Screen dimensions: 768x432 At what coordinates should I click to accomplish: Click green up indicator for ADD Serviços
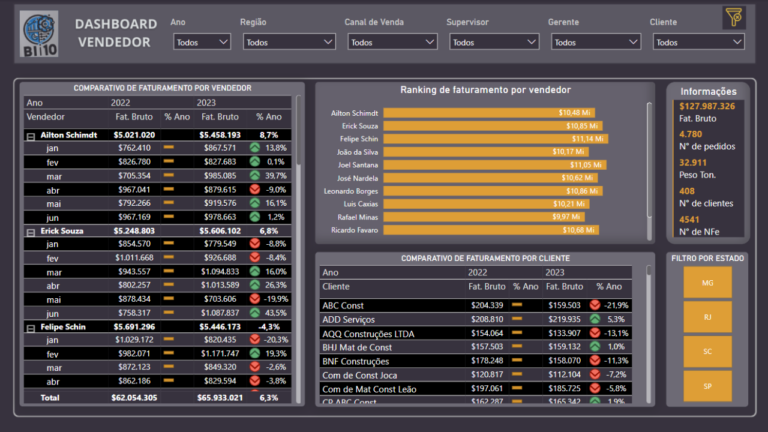(595, 319)
